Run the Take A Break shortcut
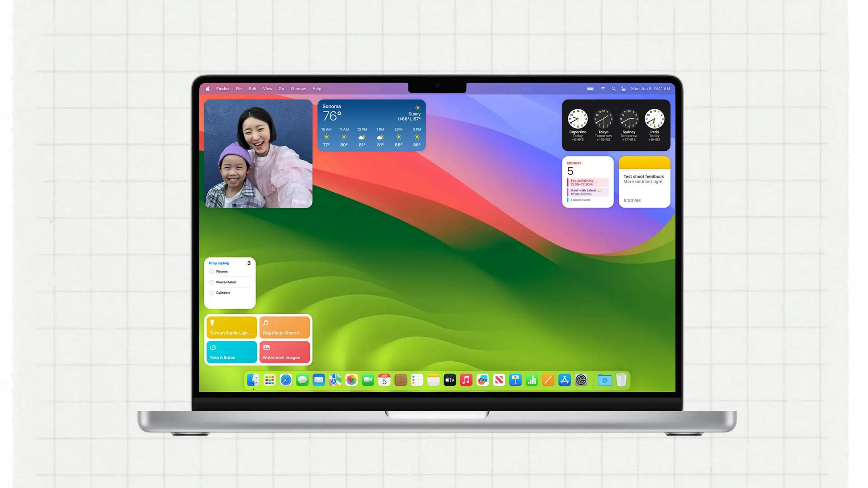This screenshot has height=488, width=868. [x=231, y=352]
